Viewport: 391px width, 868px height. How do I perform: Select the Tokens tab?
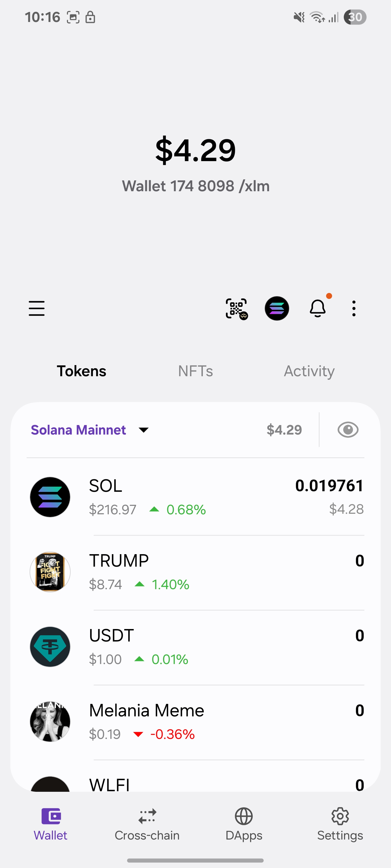pyautogui.click(x=81, y=371)
